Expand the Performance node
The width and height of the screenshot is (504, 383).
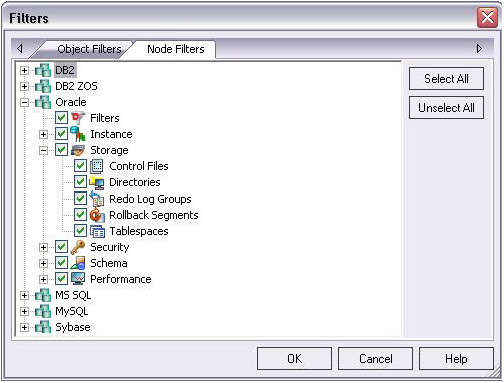tap(43, 279)
